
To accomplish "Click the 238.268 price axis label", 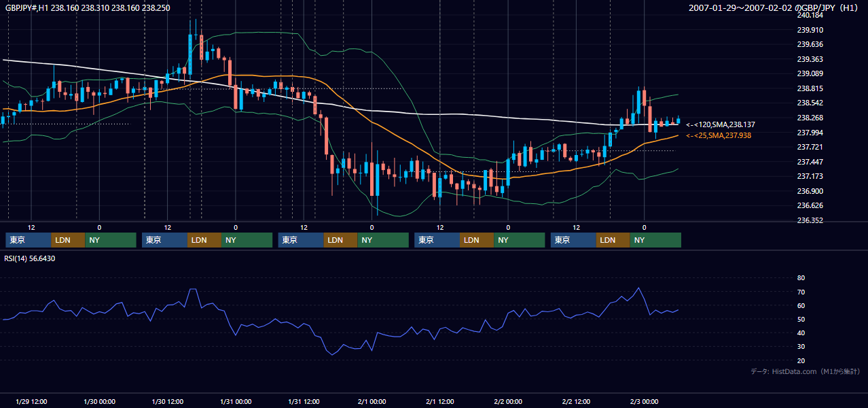I will tap(810, 118).
